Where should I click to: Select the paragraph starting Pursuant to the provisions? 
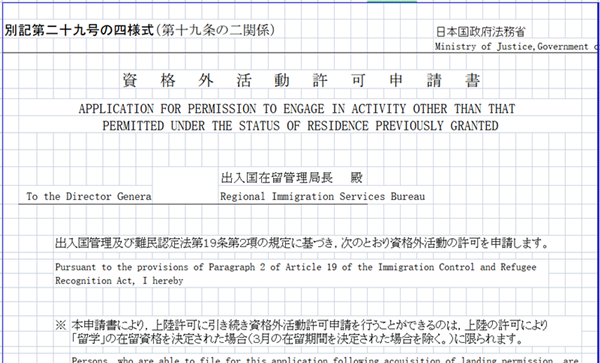click(x=296, y=274)
